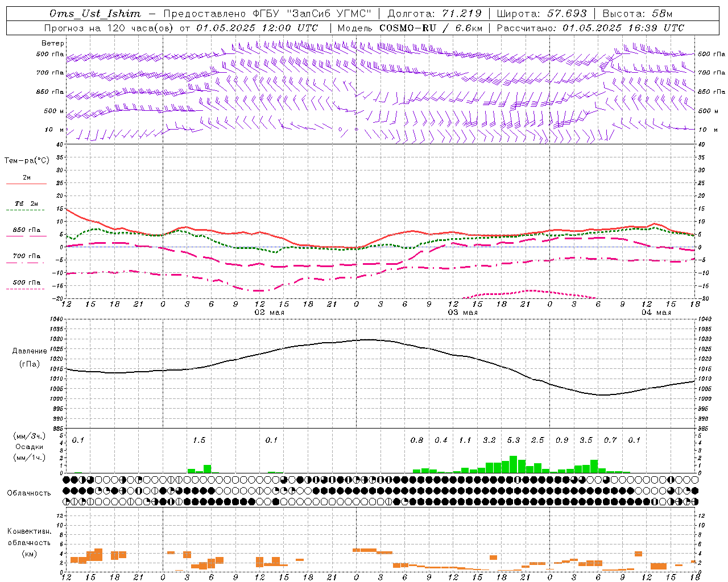728x582 pixels.
Task: Click the 5.3 precipitation total
Action: [x=514, y=440]
